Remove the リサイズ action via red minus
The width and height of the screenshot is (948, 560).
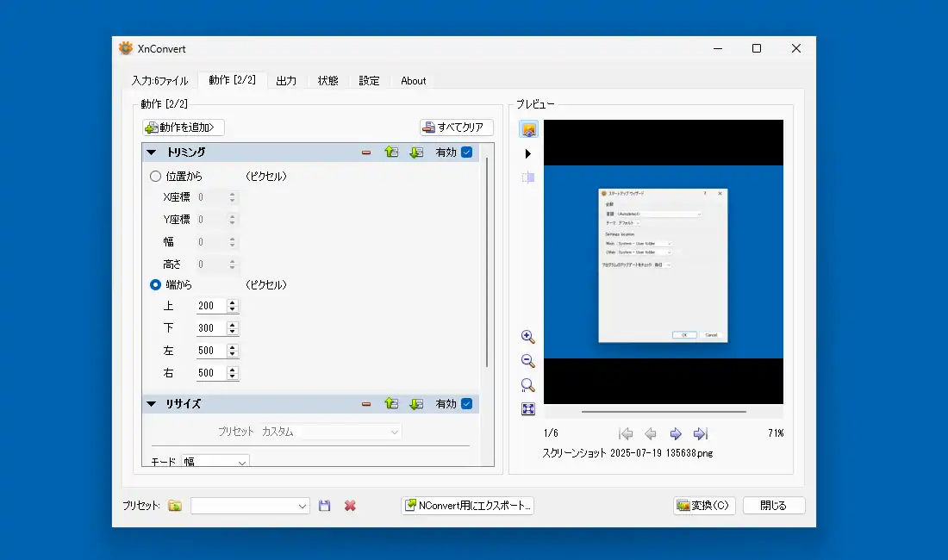tap(366, 404)
